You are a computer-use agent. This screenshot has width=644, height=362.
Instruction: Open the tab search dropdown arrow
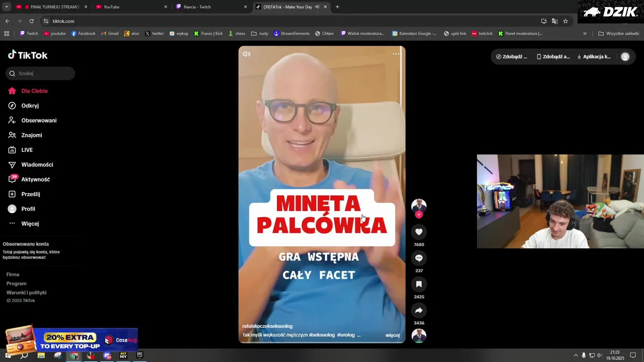tap(7, 7)
